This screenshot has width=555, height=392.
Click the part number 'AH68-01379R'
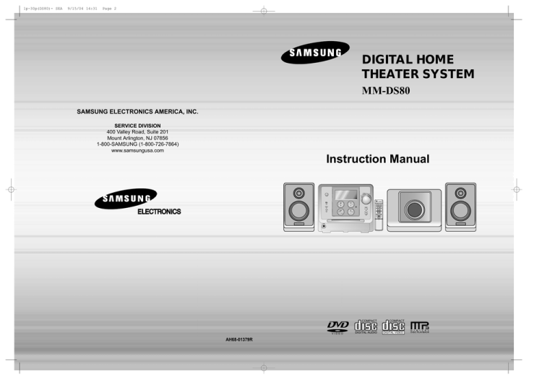pos(239,340)
